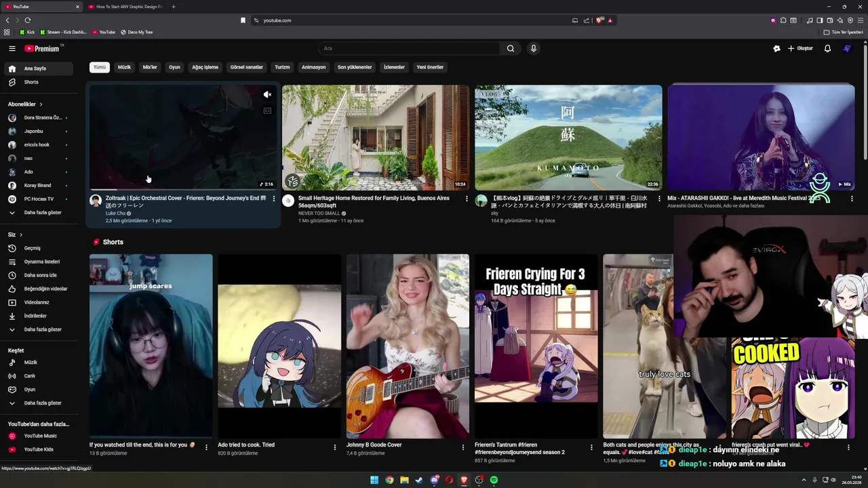Expand Daha fazla göster under Keşfet
The image size is (868, 488).
[38, 403]
